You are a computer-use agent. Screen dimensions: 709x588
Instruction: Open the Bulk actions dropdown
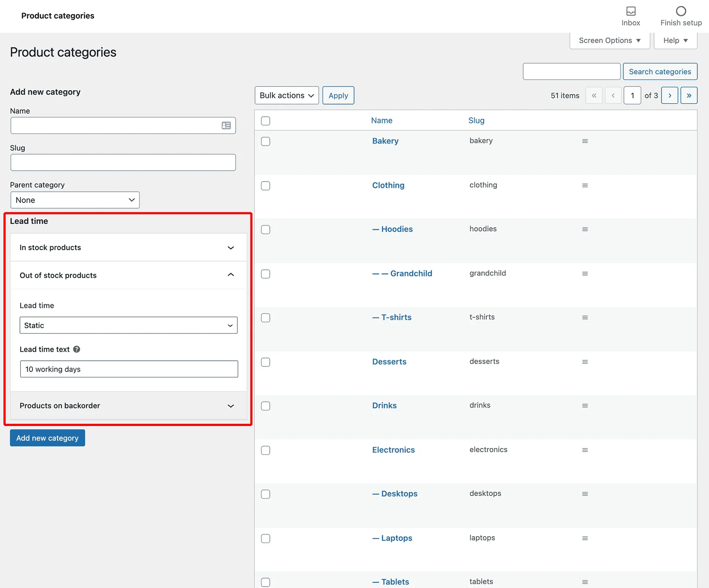click(286, 95)
